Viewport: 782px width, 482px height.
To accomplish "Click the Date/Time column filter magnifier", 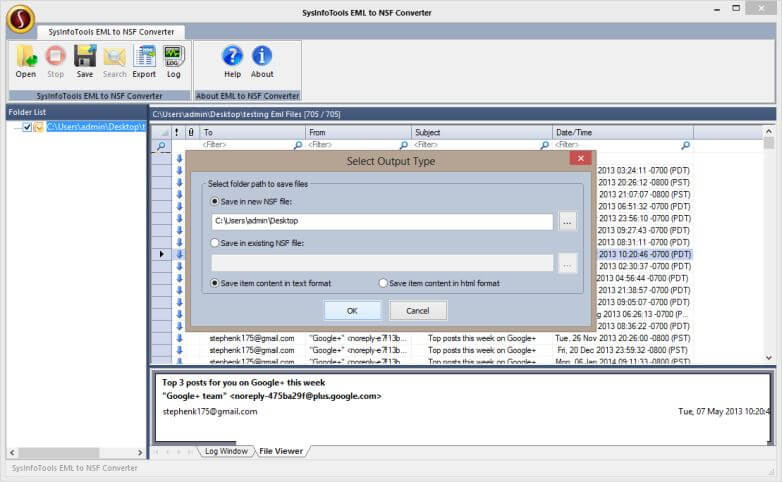I will point(686,145).
